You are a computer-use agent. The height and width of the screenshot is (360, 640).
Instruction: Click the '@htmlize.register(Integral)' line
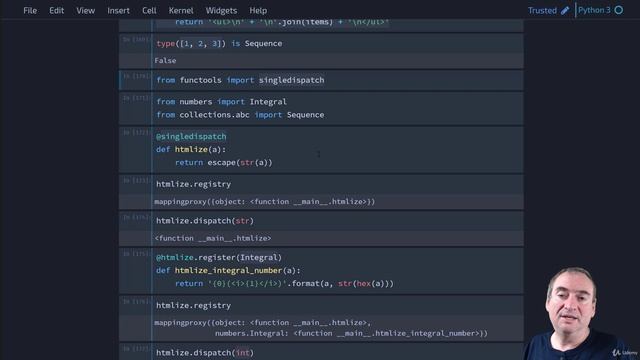[219, 258]
